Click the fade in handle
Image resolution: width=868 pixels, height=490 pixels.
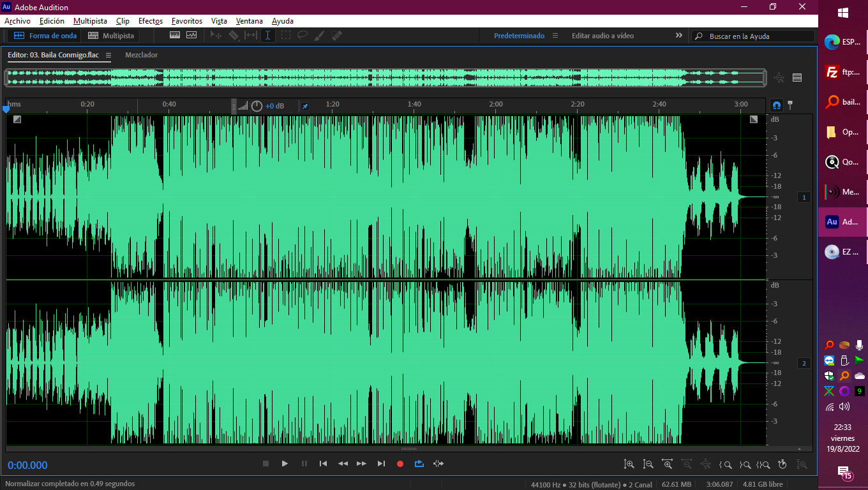[x=17, y=119]
